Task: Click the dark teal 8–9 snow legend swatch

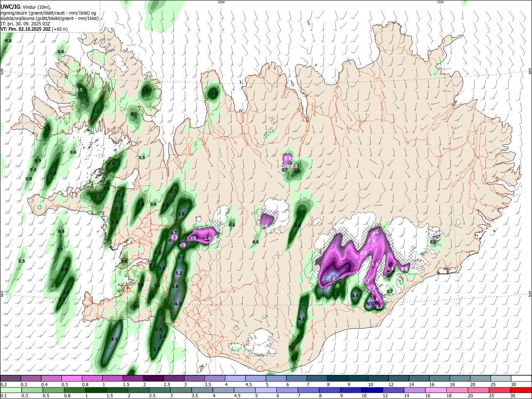Action: 337,379
